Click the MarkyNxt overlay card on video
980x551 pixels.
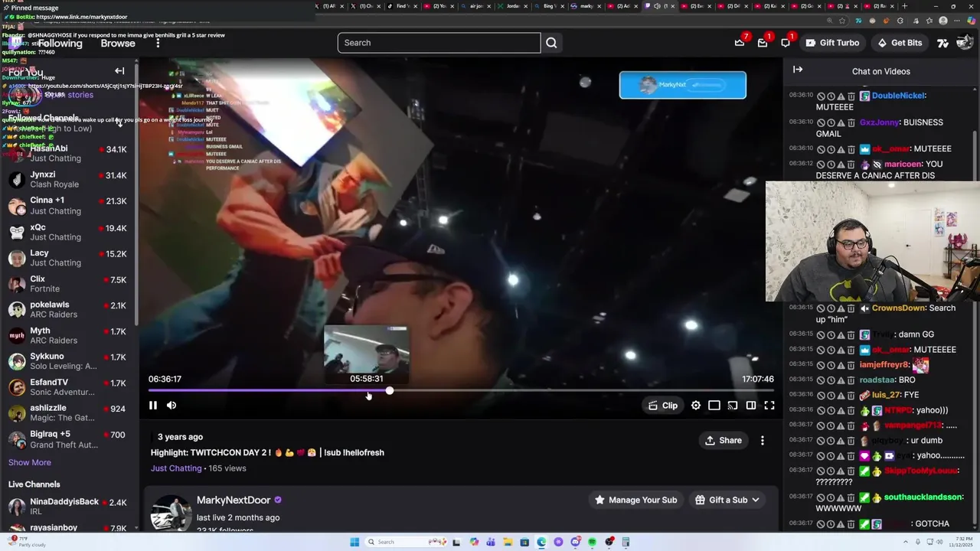pos(683,85)
